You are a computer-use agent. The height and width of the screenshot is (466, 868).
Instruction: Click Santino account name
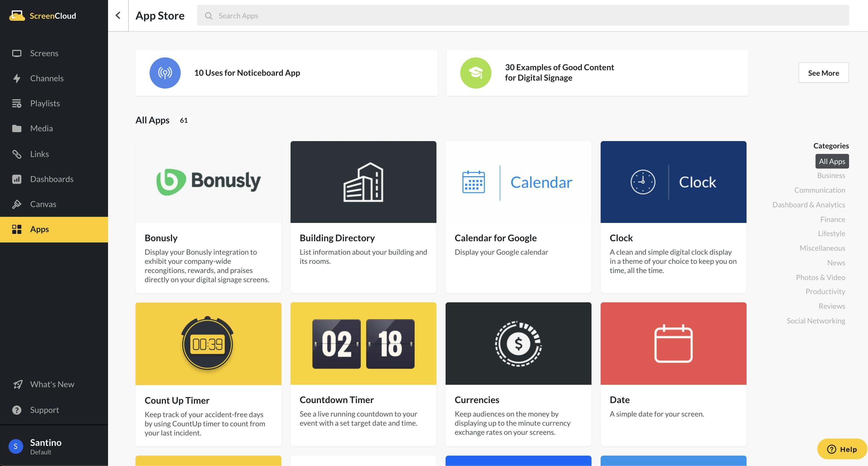46,442
